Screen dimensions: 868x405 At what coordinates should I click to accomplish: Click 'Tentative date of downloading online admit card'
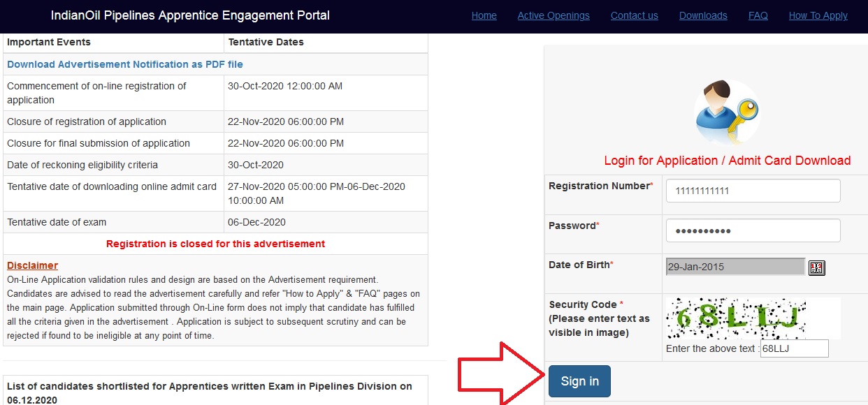tap(112, 186)
